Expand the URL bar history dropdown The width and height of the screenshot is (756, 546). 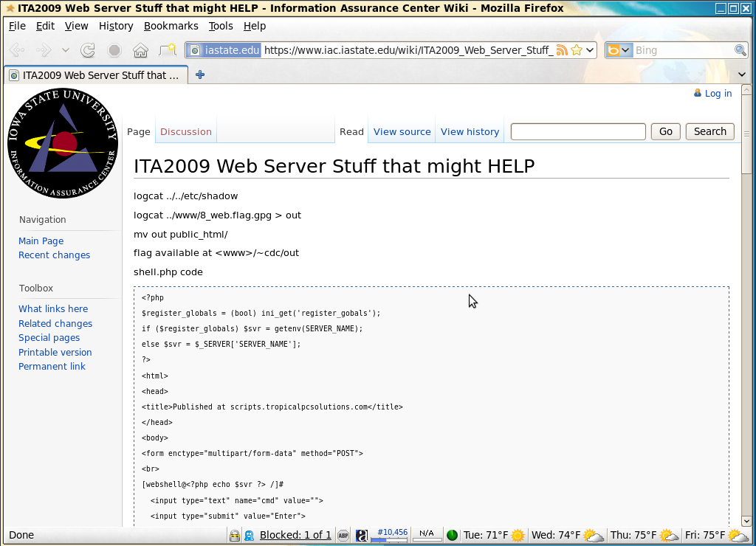click(590, 50)
